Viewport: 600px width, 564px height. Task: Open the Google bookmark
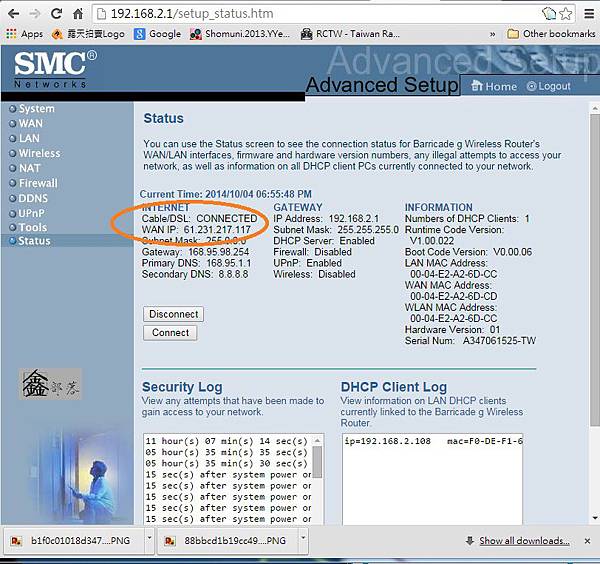[157, 34]
